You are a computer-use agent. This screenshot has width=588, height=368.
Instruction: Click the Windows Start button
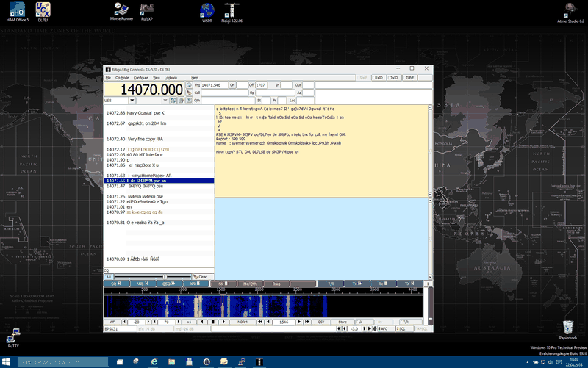click(x=7, y=361)
